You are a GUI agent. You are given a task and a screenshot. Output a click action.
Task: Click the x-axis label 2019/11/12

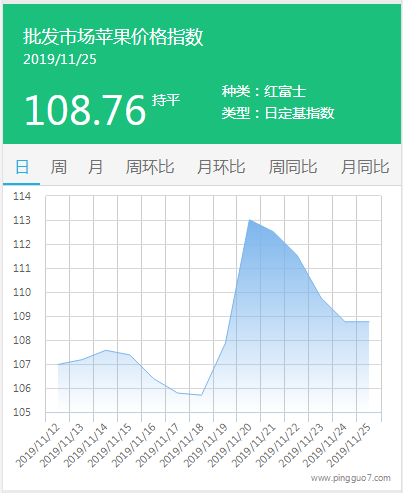coord(38,445)
